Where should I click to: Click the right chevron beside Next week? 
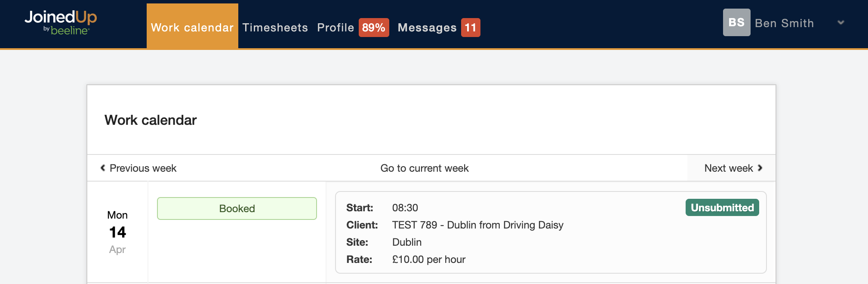[x=760, y=168]
